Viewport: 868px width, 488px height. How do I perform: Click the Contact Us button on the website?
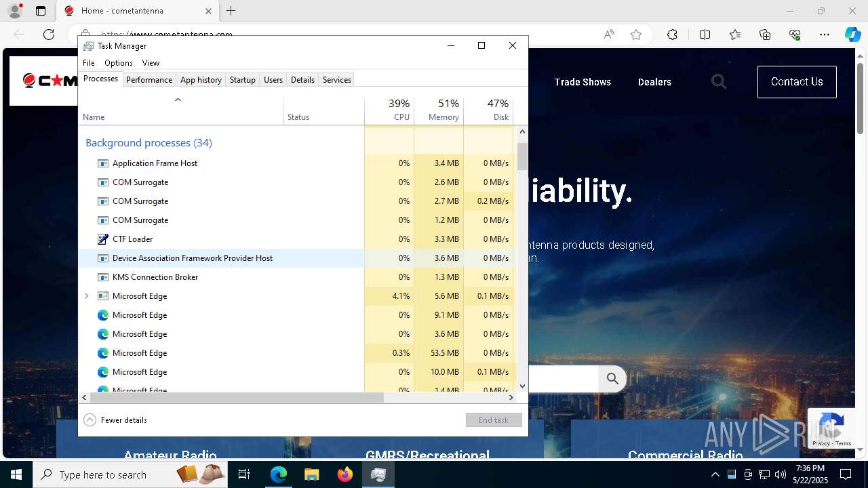pos(797,82)
